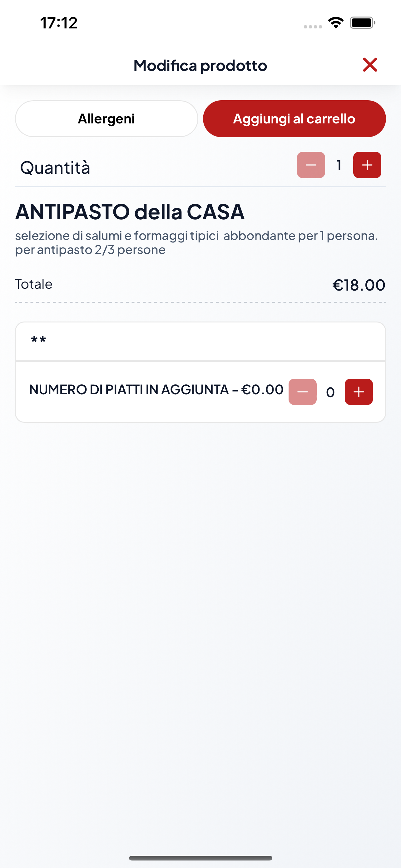Image resolution: width=401 pixels, height=868 pixels.
Task: Tap the home indicator bar
Action: click(x=200, y=858)
